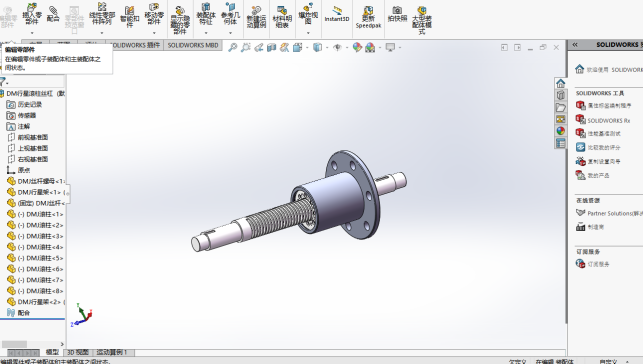Toggle Large Assembly Mode
The height and width of the screenshot is (364, 643).
tap(422, 20)
